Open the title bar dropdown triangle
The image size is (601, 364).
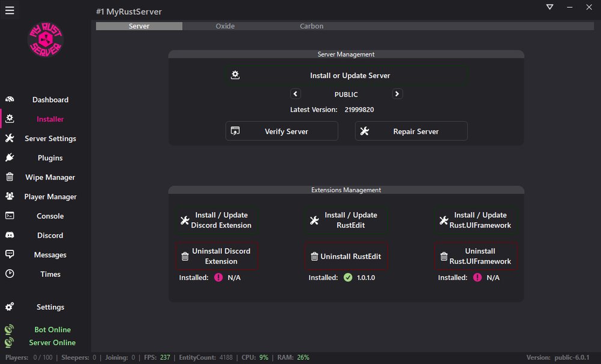click(x=550, y=7)
